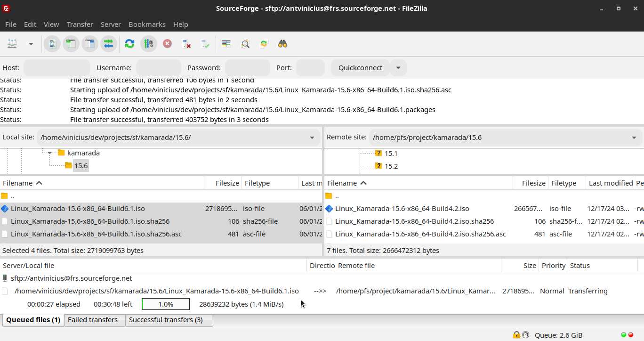Select local Linux_Kamarada-15.6-x86_64-Build6.1.iso.sha256 file
Viewport: 644px width, 341px height.
(x=161, y=221)
